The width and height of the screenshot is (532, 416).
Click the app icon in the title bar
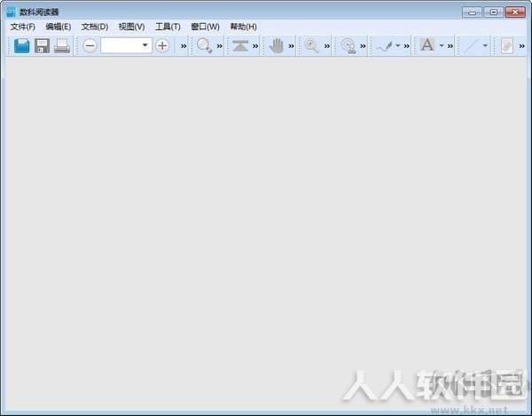pyautogui.click(x=11, y=12)
